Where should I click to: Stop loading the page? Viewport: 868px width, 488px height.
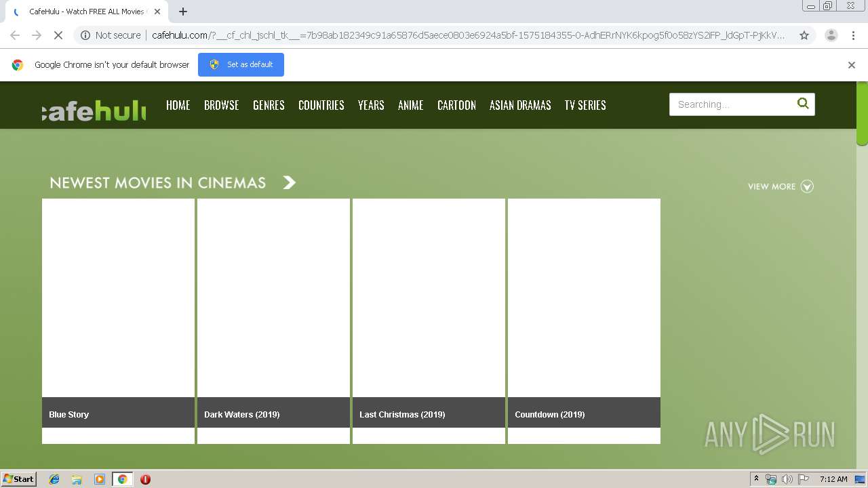(58, 35)
